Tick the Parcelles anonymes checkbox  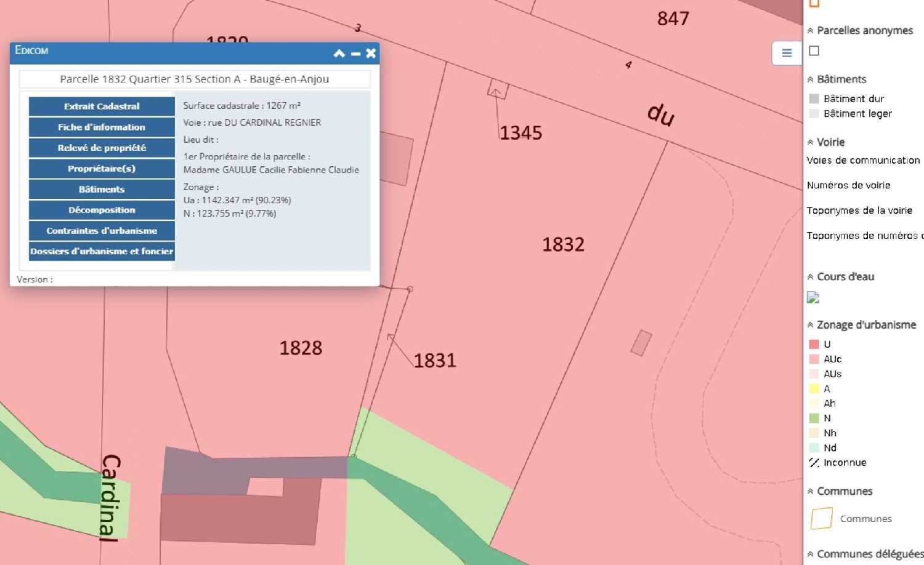[x=814, y=50]
